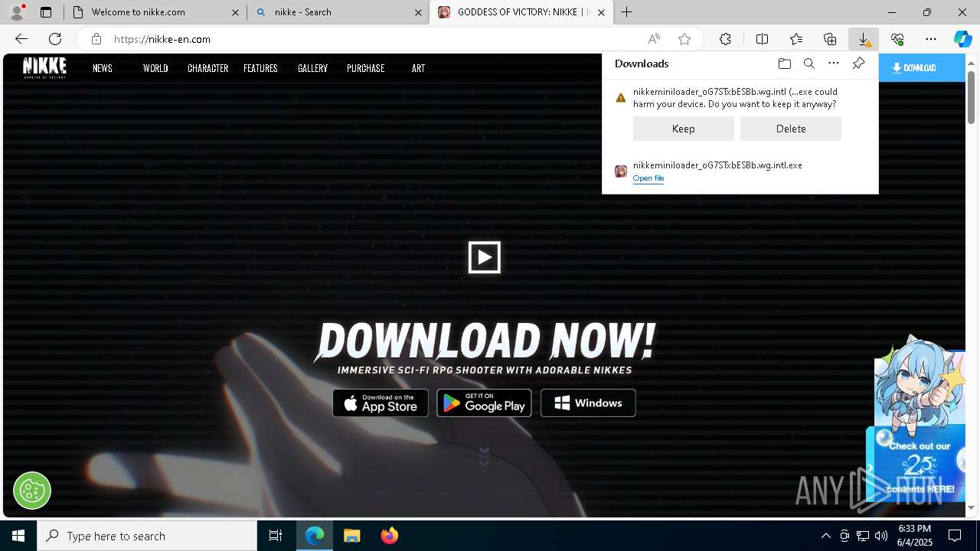The height and width of the screenshot is (551, 980).
Task: Open ART menu item
Action: pos(418,68)
